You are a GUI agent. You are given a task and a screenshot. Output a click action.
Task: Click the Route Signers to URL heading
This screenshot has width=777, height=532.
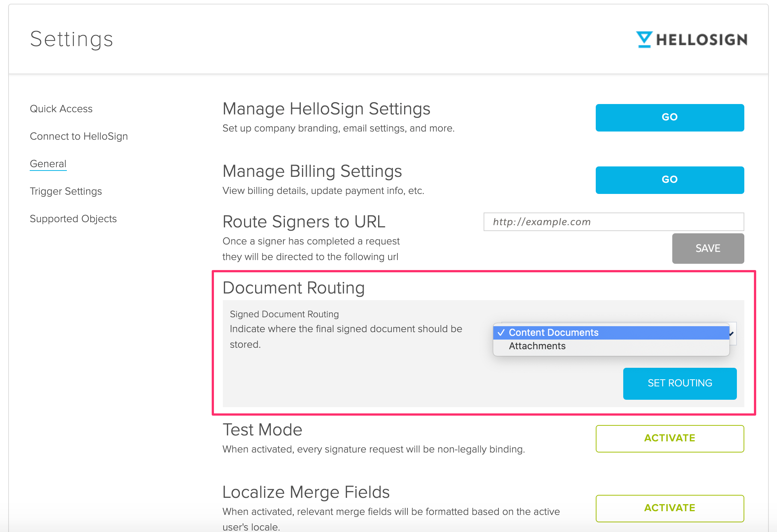tap(303, 222)
